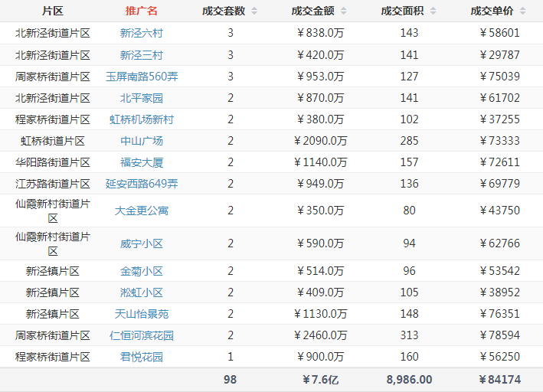Click unit price ￥29787
The image size is (543, 392).
(x=499, y=55)
